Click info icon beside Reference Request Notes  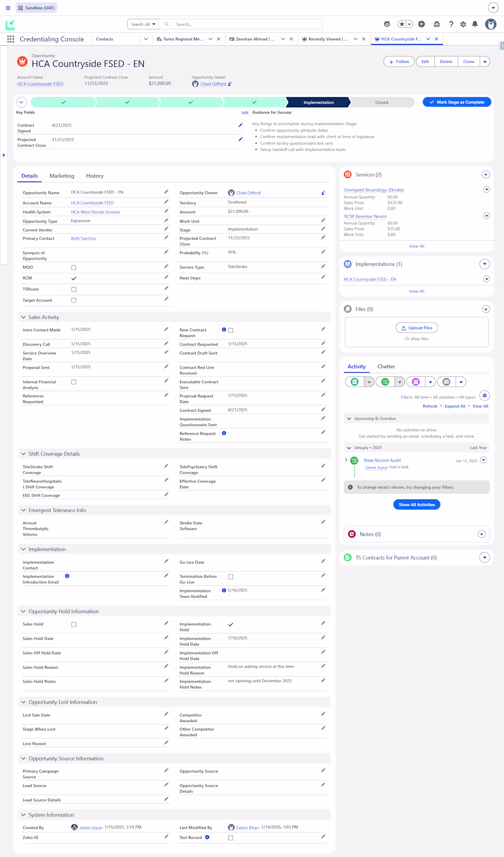pos(224,433)
